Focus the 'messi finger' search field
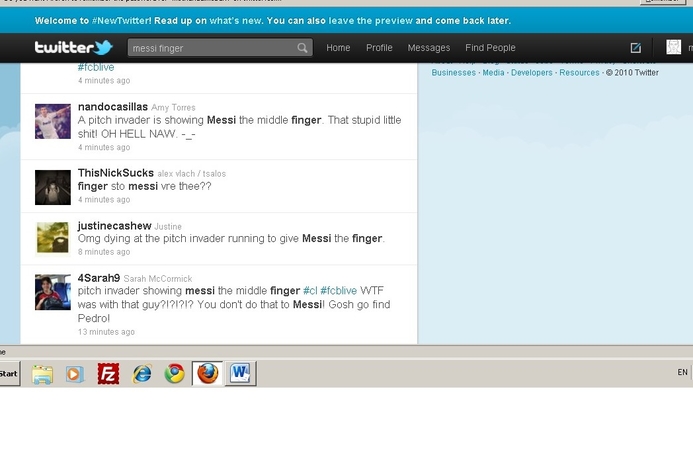 point(220,48)
